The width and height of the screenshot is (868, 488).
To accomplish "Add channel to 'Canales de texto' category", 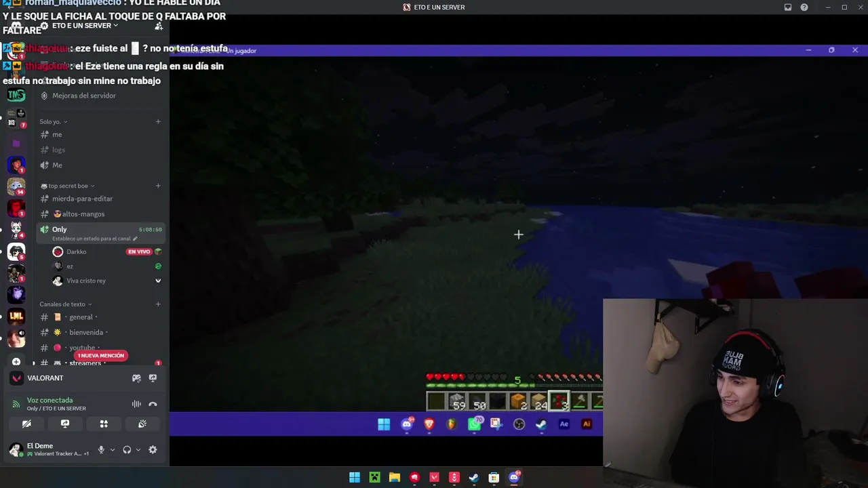I will pos(158,304).
